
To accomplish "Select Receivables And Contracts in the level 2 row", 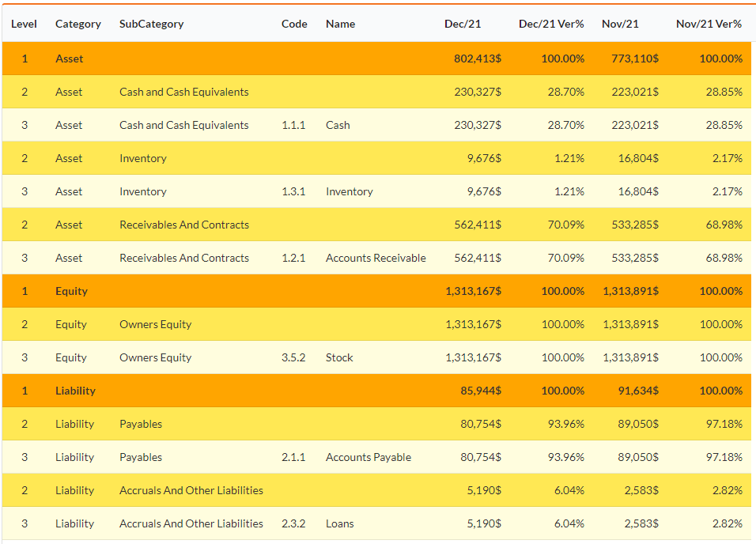I will pos(184,225).
